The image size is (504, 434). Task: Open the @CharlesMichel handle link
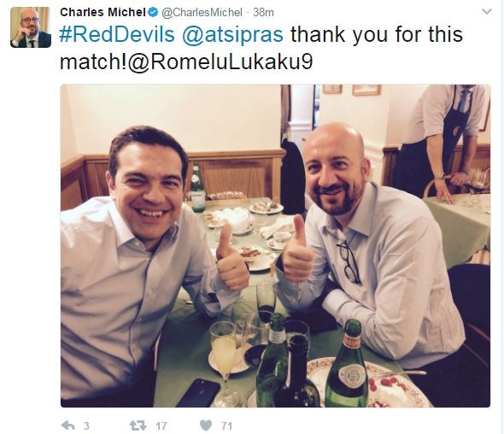pyautogui.click(x=202, y=13)
